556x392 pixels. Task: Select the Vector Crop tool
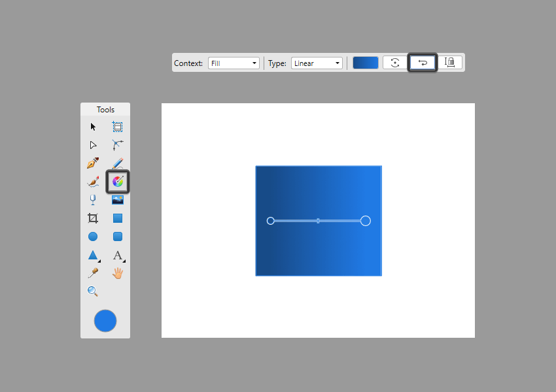93,218
